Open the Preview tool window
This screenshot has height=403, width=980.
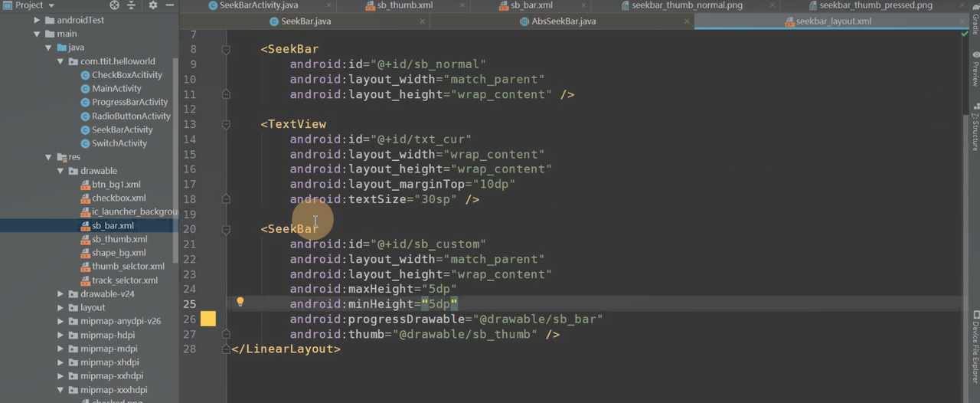pyautogui.click(x=975, y=69)
